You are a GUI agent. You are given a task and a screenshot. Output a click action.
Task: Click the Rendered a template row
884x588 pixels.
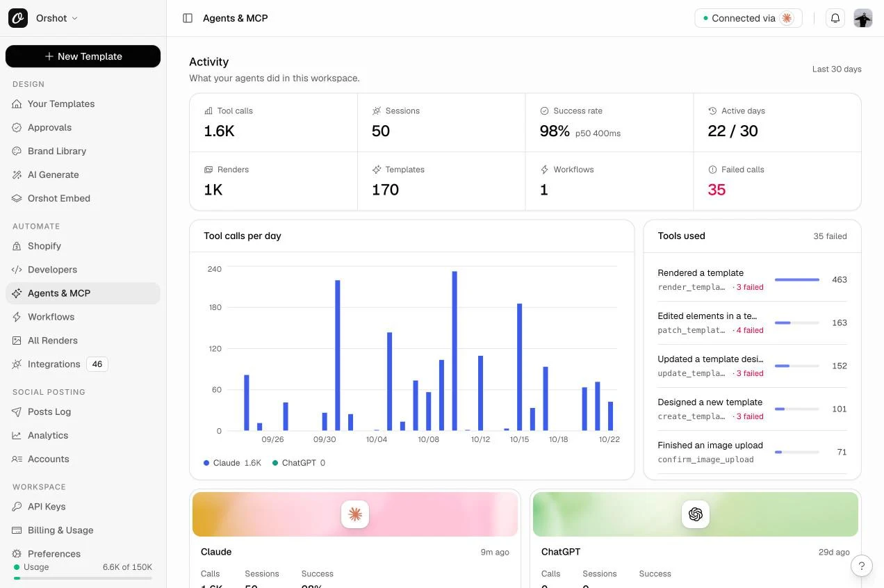(x=752, y=279)
